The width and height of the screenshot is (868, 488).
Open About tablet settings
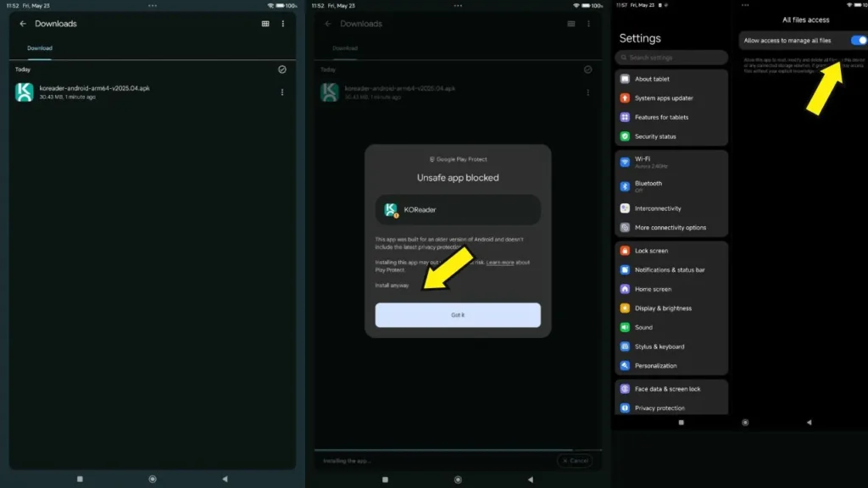coord(671,79)
